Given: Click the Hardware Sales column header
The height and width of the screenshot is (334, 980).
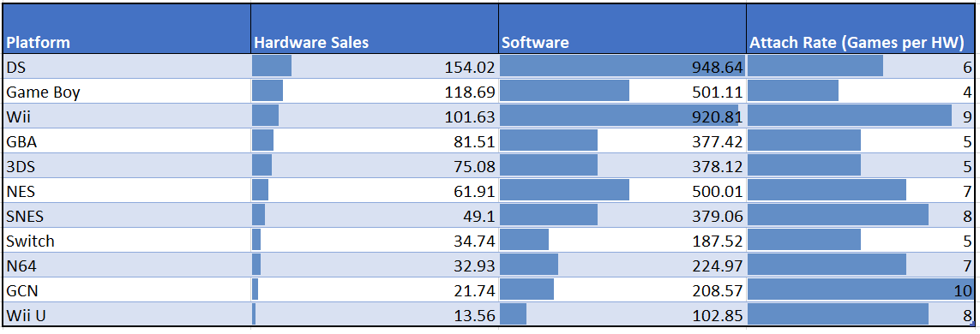Looking at the screenshot, I should 375,29.
